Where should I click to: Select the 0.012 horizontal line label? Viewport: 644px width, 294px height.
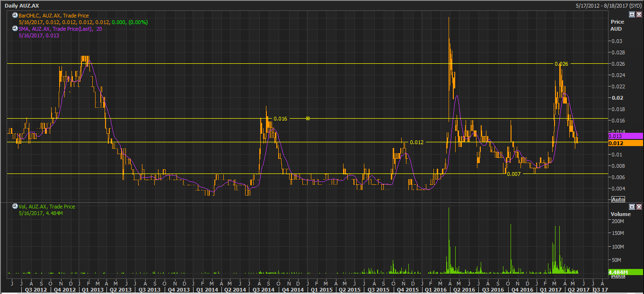tap(417, 142)
